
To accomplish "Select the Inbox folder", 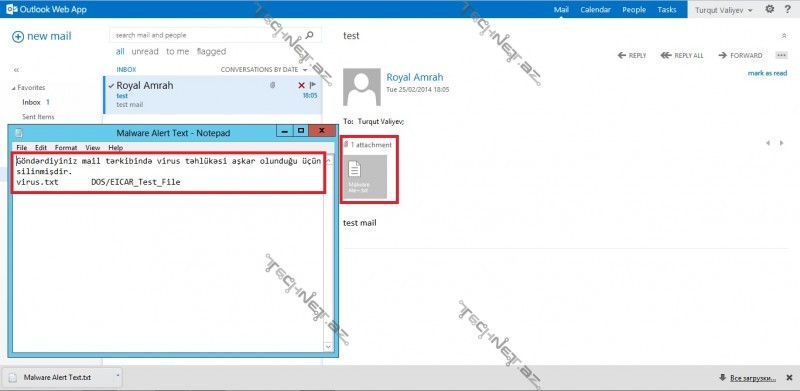I will (31, 102).
